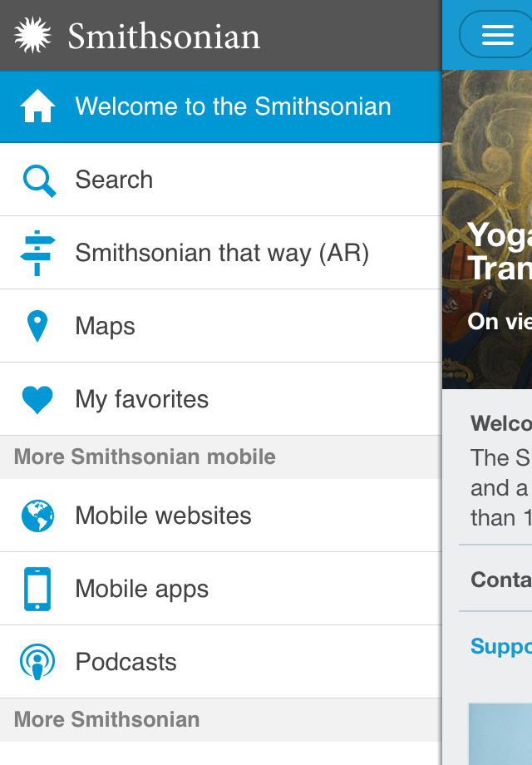
Task: Go to My favorites
Action: (141, 399)
